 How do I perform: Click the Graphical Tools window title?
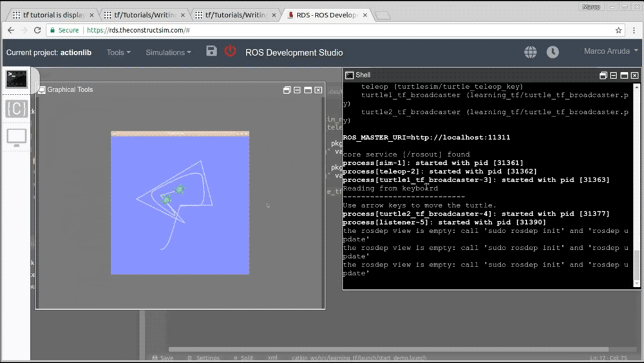tap(70, 89)
